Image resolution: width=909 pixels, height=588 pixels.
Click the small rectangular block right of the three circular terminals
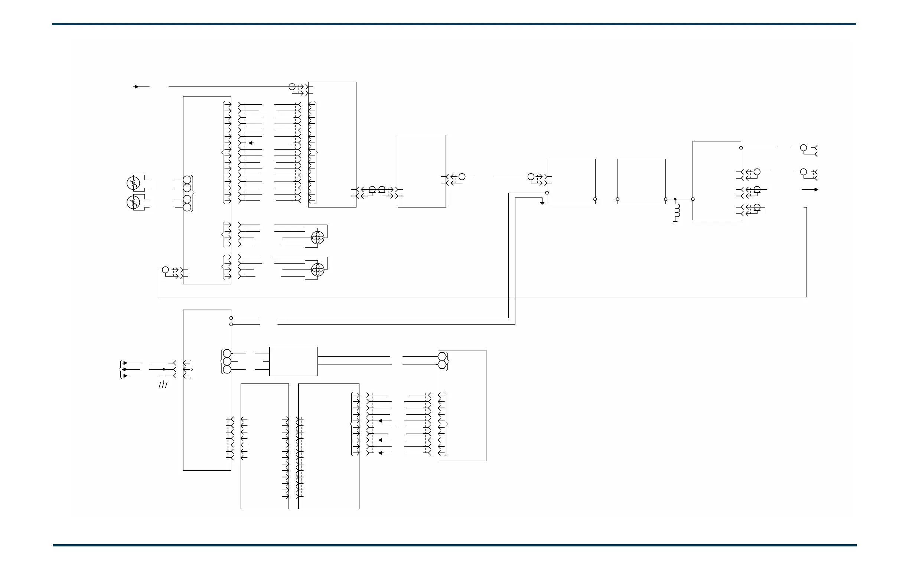tap(293, 361)
